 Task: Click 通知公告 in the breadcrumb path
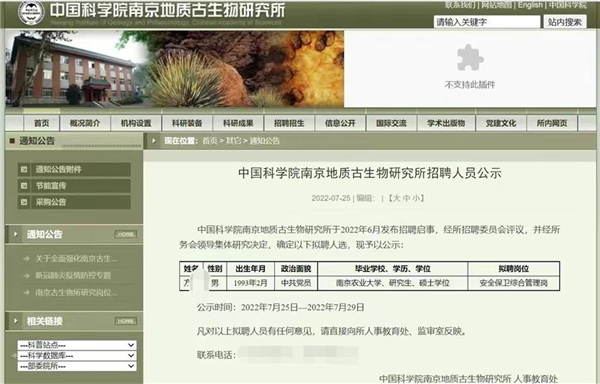click(264, 141)
